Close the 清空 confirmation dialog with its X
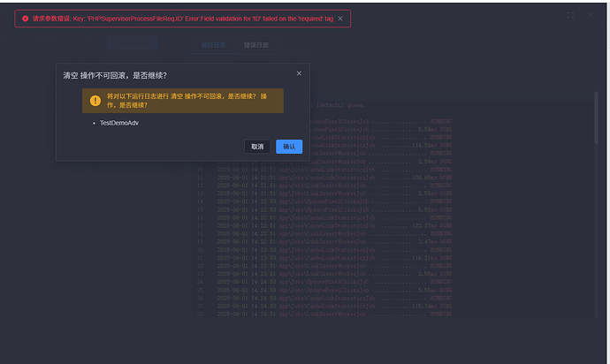610x364 pixels. click(299, 73)
